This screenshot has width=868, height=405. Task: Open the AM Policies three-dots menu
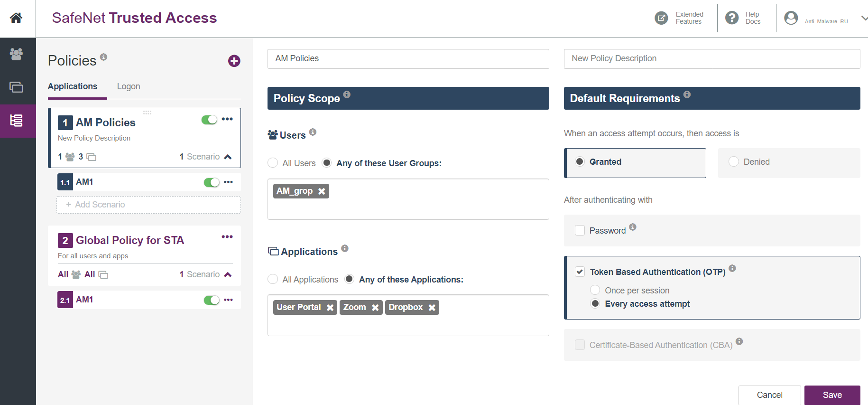(227, 119)
